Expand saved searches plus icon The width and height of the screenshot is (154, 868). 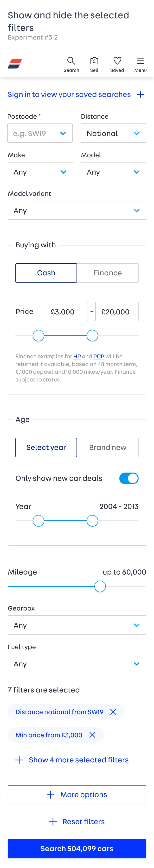coord(141,94)
